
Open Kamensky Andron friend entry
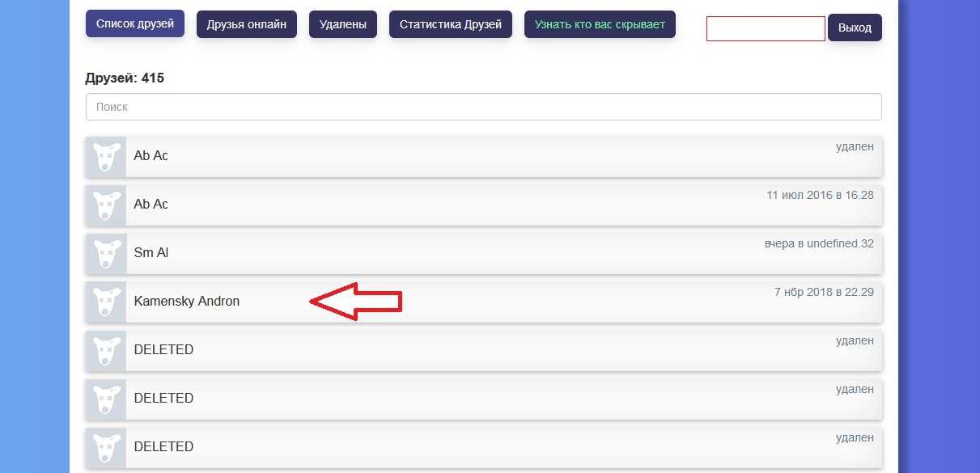coord(484,301)
